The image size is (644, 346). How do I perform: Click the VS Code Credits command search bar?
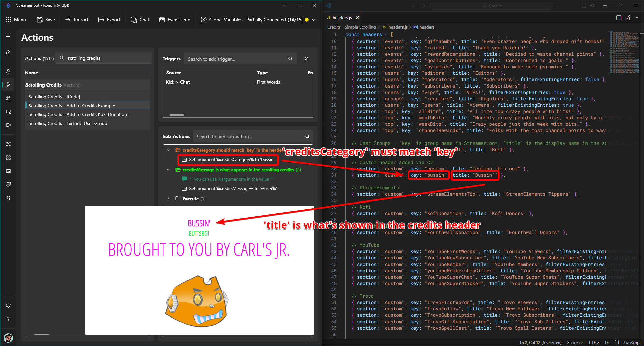[x=492, y=6]
